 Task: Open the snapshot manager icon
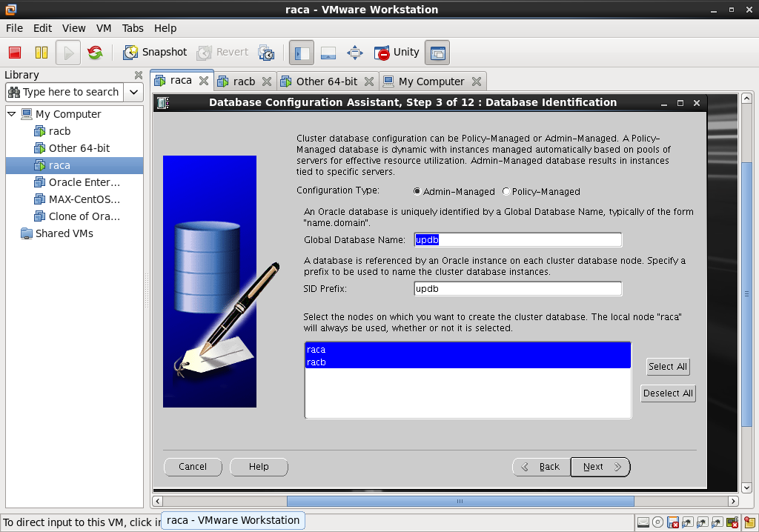[266, 53]
